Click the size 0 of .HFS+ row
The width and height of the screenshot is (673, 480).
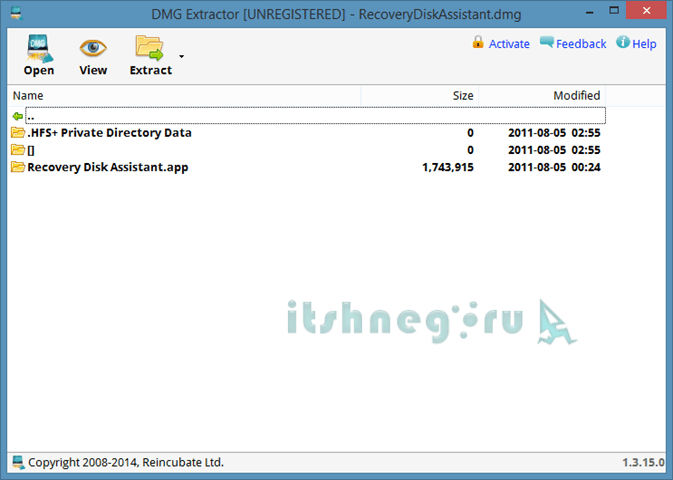click(x=470, y=133)
